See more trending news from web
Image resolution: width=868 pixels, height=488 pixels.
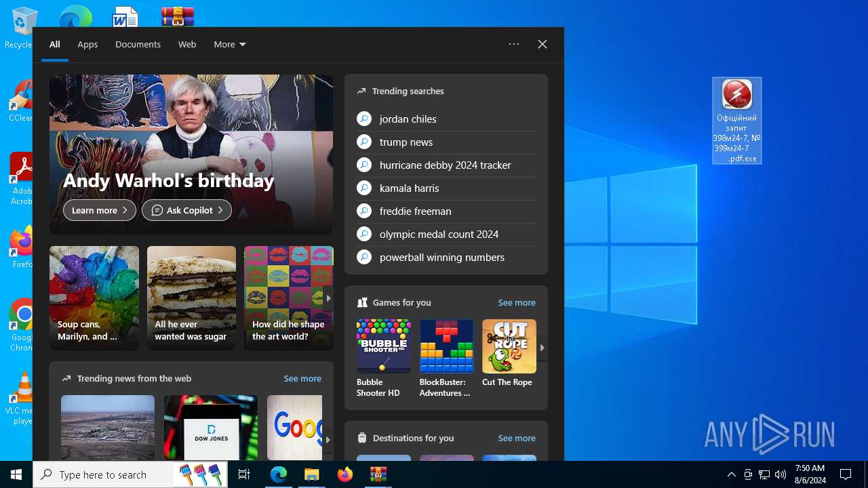pyautogui.click(x=302, y=378)
